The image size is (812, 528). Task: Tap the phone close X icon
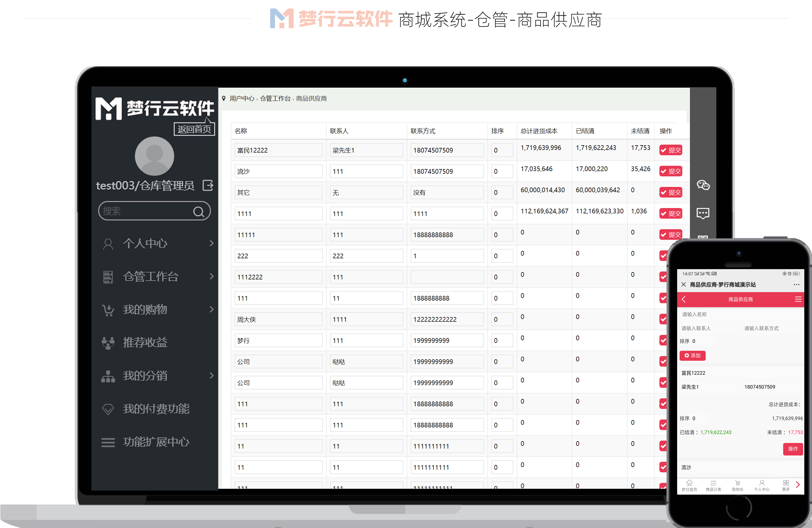click(683, 285)
